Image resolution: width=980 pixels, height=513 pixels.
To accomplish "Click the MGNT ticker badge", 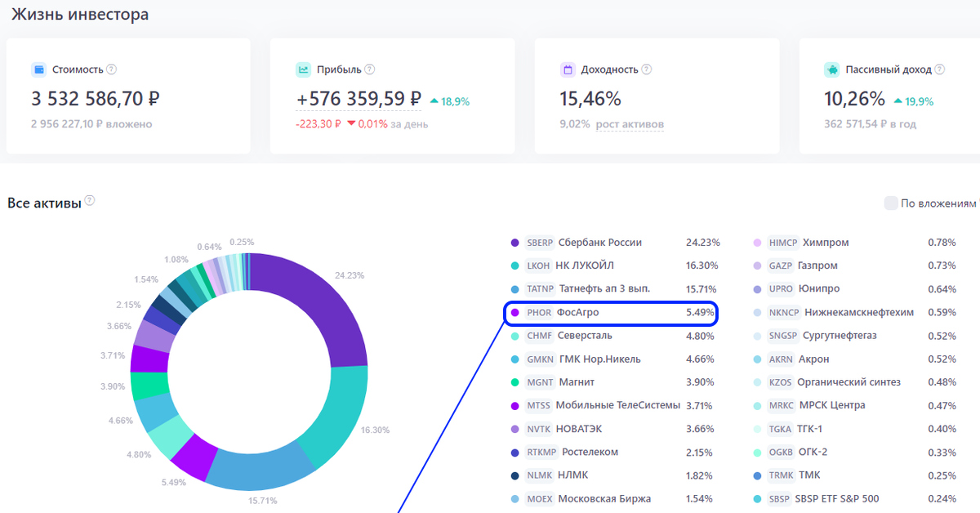I will pyautogui.click(x=540, y=382).
